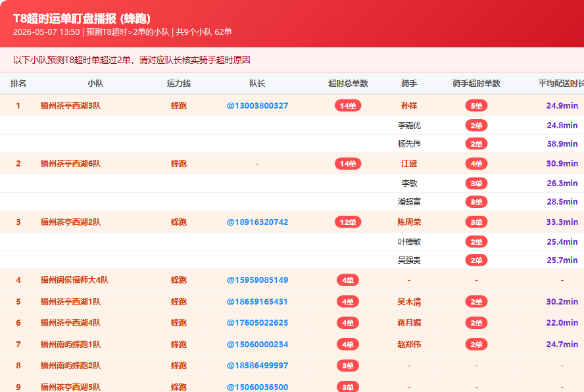584x392 pixels.
Task: Click average time 38.9min
Action: click(562, 144)
